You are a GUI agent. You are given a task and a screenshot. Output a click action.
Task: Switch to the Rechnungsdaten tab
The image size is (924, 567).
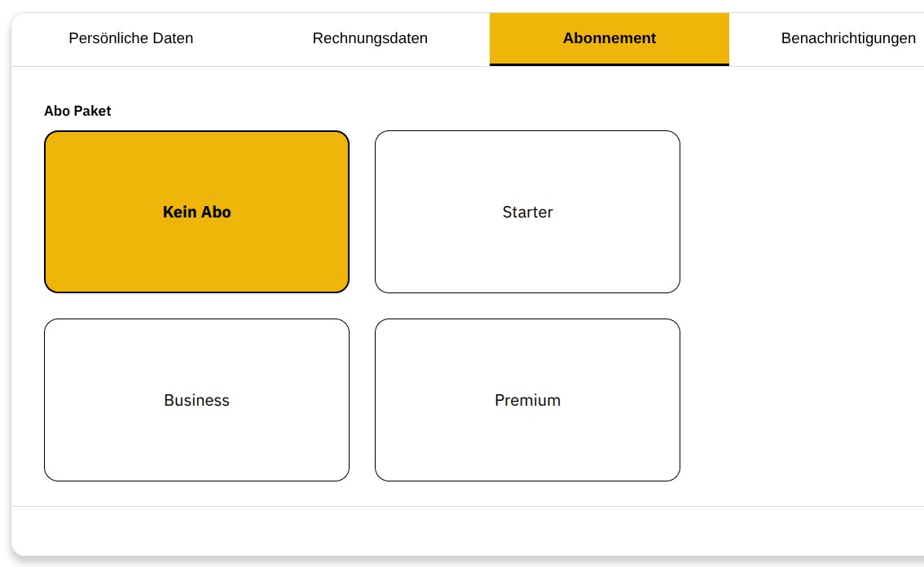click(370, 38)
